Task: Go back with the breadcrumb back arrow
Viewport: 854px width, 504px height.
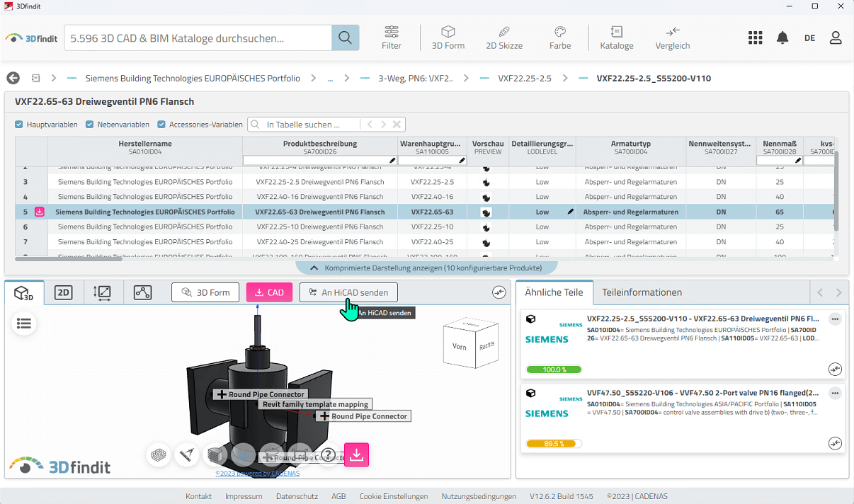Action: (13, 78)
